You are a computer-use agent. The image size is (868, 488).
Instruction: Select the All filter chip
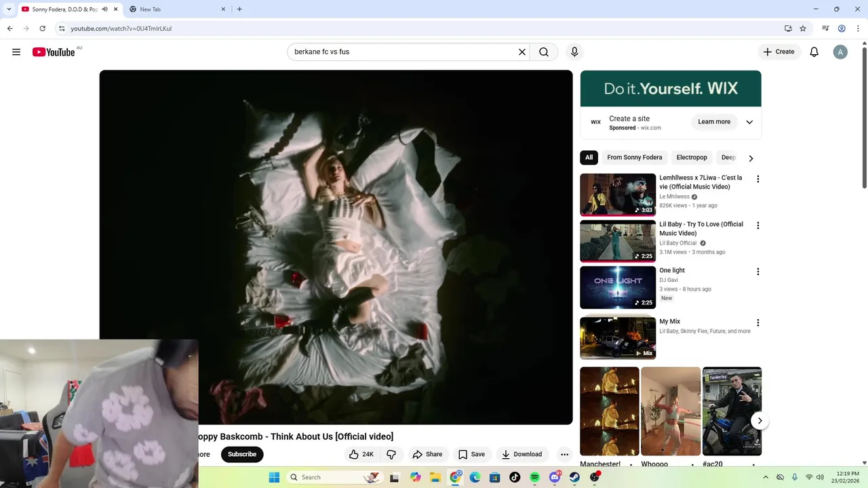[x=589, y=157]
